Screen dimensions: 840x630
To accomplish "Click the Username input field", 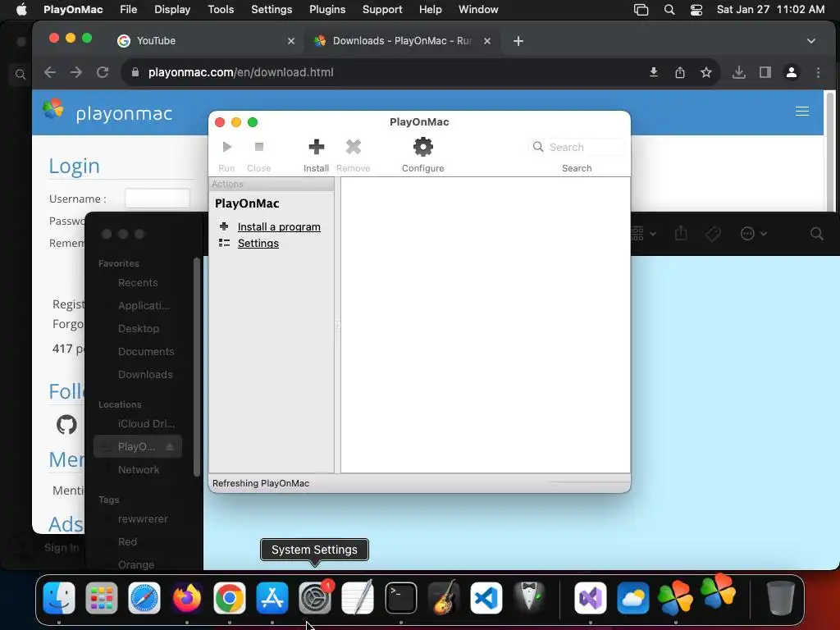I will pyautogui.click(x=157, y=199).
